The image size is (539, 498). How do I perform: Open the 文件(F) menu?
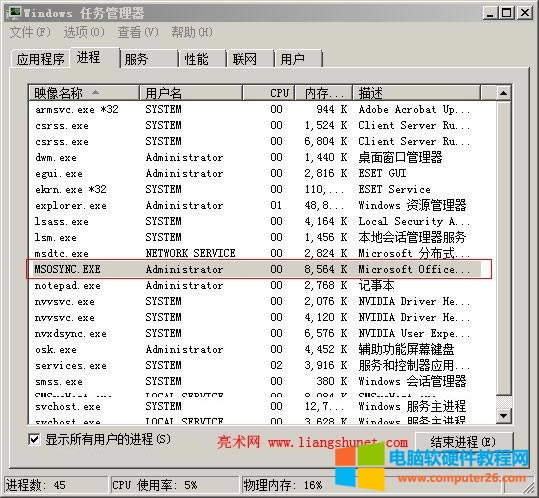pos(30,32)
